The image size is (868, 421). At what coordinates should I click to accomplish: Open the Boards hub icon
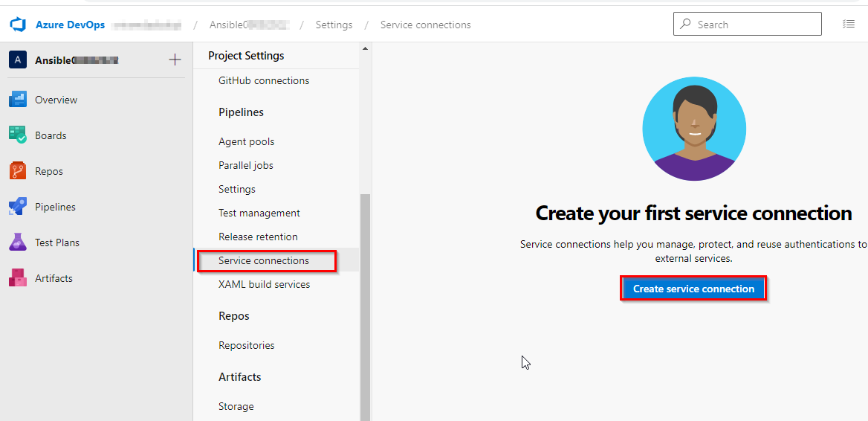(x=18, y=135)
